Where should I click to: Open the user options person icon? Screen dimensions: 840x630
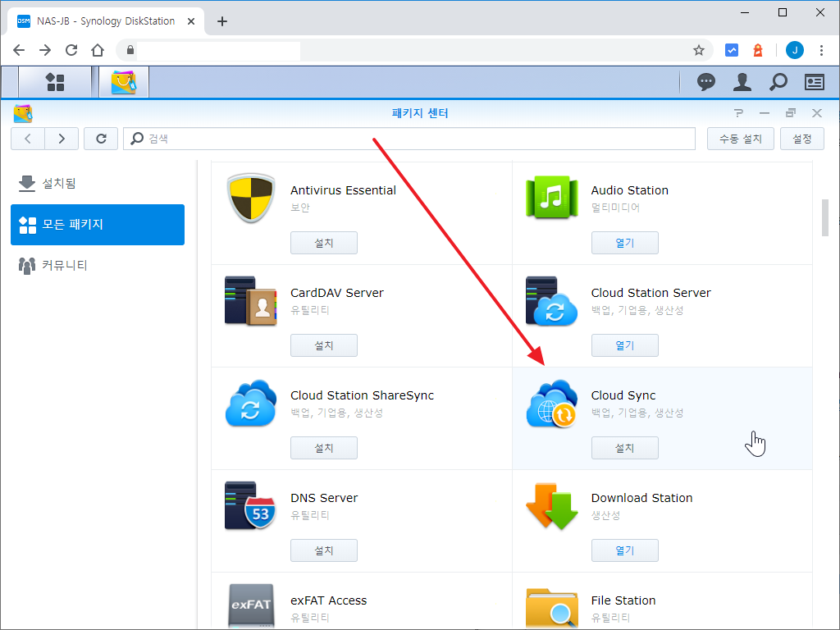[x=742, y=82]
